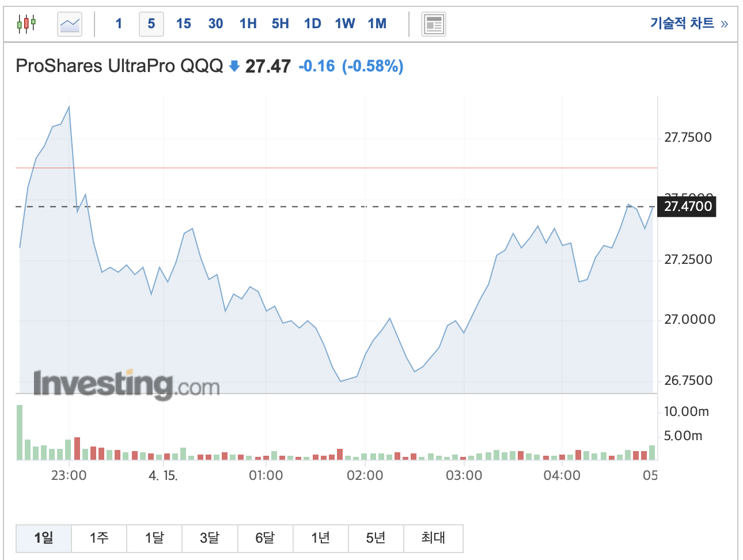The image size is (743, 560).
Task: Click the 03:00 time axis label
Action: (x=464, y=476)
